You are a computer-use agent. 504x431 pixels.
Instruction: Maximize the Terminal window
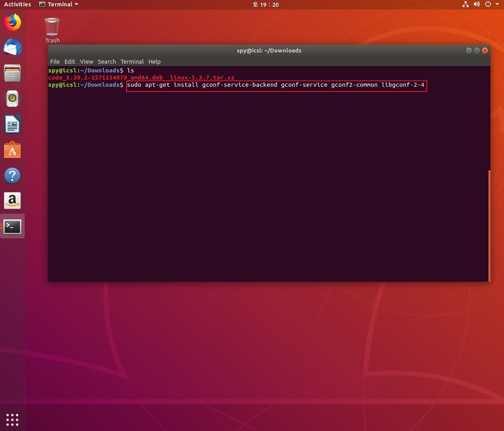[477, 51]
